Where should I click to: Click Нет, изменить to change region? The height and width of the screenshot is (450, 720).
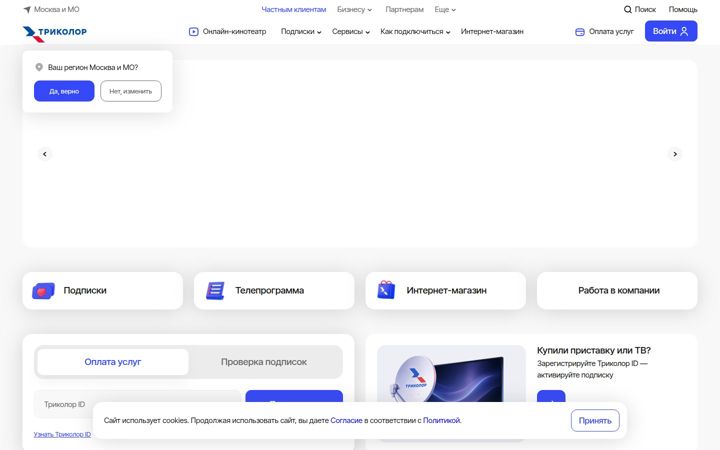point(131,91)
